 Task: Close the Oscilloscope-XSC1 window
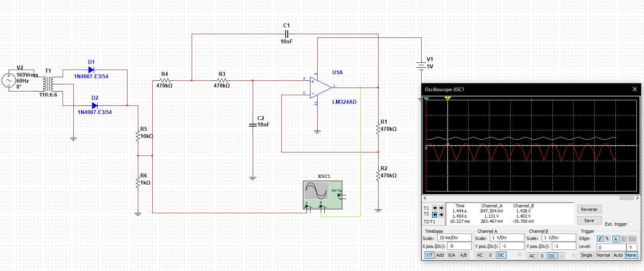[635, 90]
